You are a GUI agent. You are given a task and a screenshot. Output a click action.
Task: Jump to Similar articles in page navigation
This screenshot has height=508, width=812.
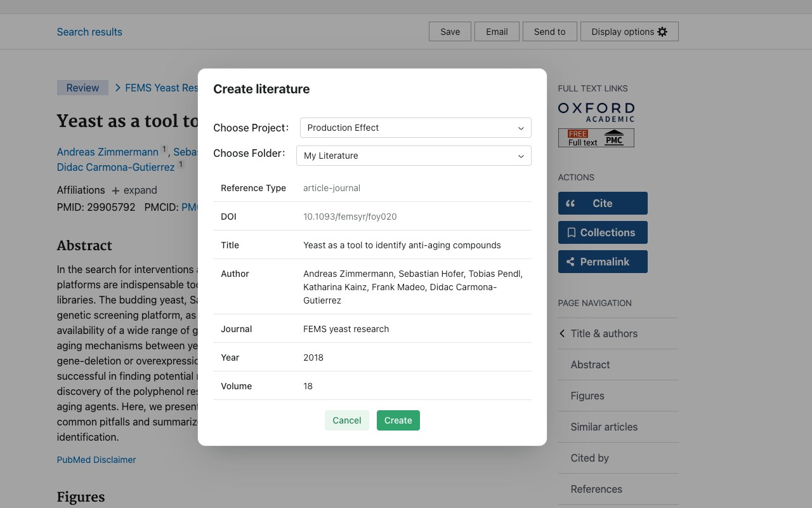(604, 427)
